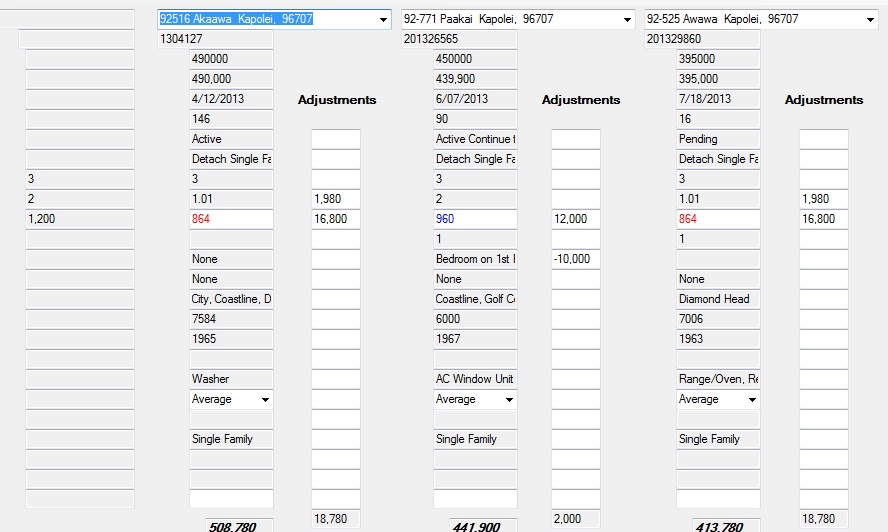The image size is (888, 532).
Task: Click the MLS number field 201329860
Action: [x=702, y=39]
